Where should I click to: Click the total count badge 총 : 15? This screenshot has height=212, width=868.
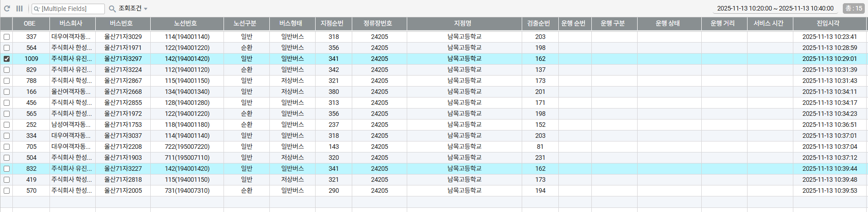tap(853, 8)
